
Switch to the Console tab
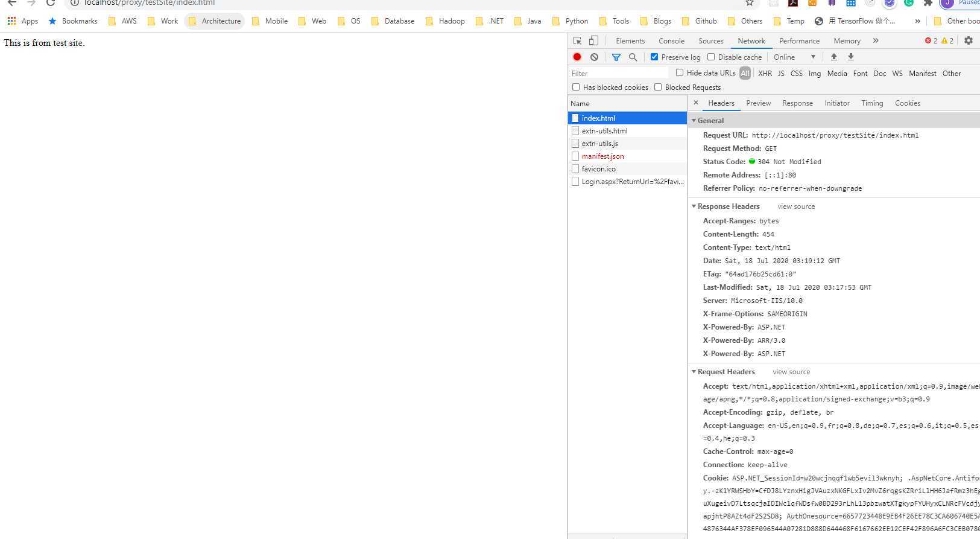[671, 40]
